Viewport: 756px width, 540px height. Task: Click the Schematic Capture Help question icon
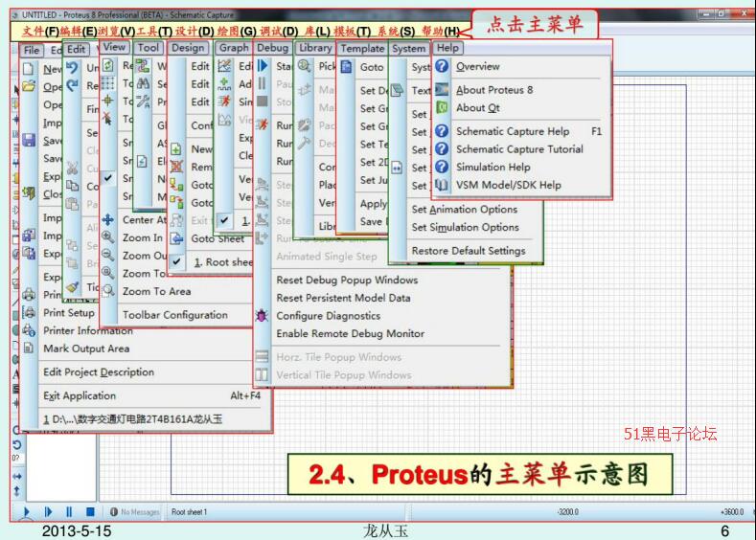442,131
